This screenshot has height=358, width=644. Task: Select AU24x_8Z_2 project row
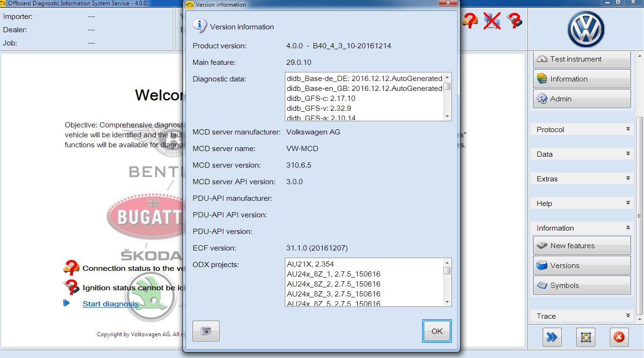(x=334, y=284)
